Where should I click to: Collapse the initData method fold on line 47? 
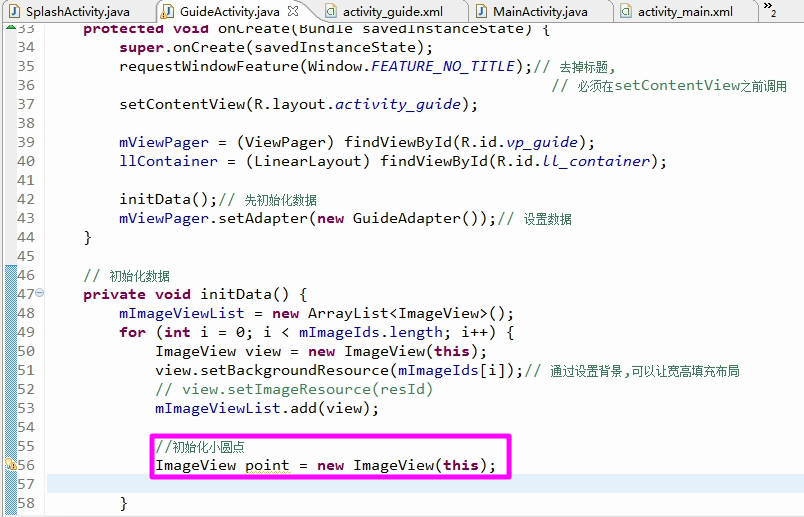pos(39,293)
